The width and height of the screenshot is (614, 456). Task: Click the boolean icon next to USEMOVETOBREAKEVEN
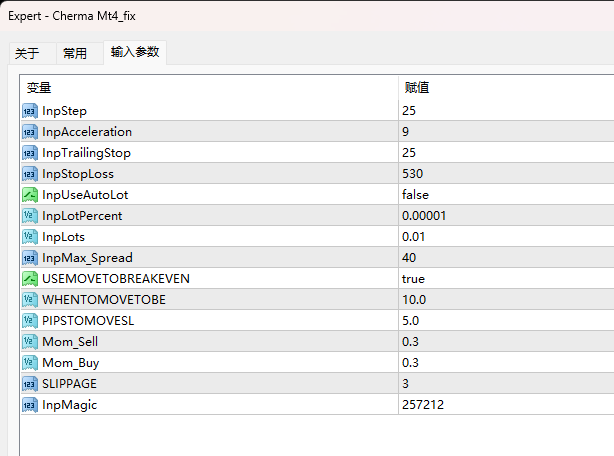click(30, 279)
